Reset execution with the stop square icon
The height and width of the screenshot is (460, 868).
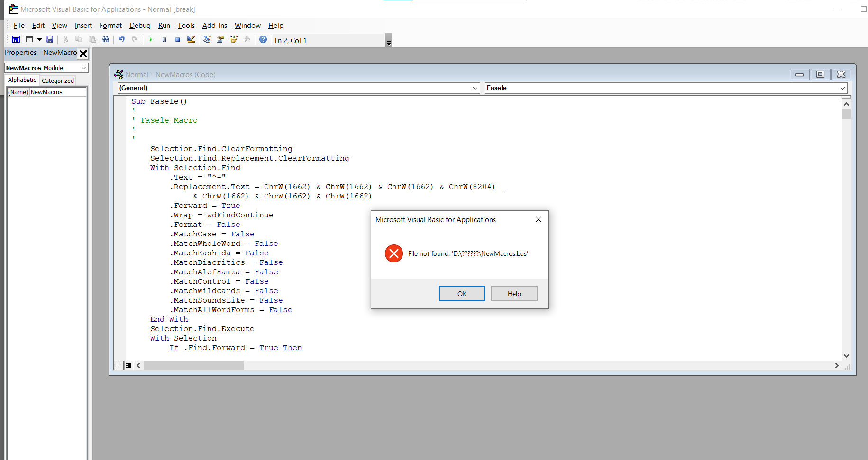[x=177, y=40]
